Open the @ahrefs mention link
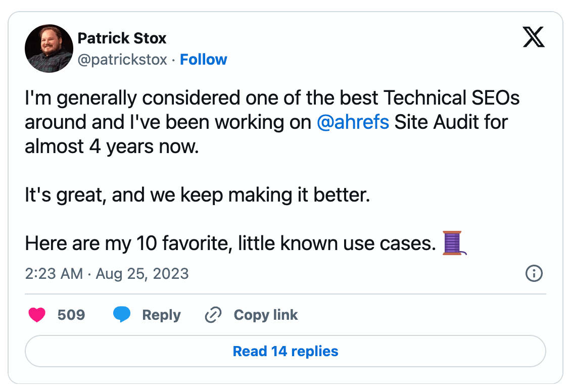 [353, 122]
